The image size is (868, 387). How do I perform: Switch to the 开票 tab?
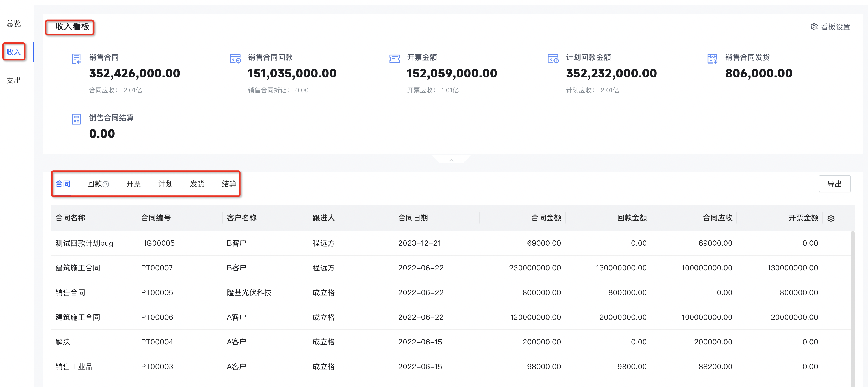(x=133, y=184)
